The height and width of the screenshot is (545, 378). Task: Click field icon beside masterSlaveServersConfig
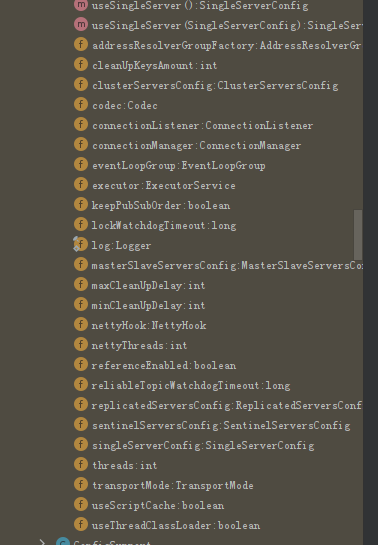point(81,265)
